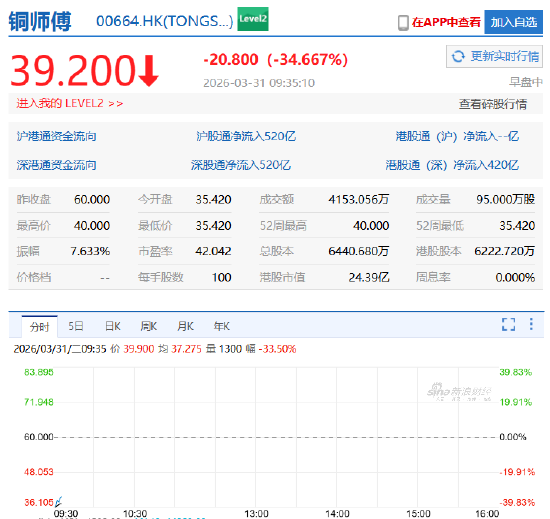550x519 pixels.
Task: Click chart axis value 48.053
Action: pyautogui.click(x=39, y=472)
